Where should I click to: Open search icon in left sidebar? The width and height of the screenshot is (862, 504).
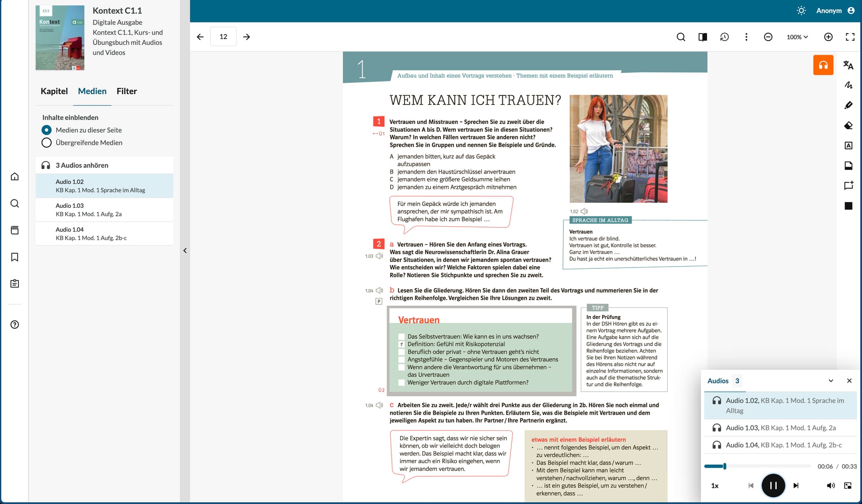[15, 203]
